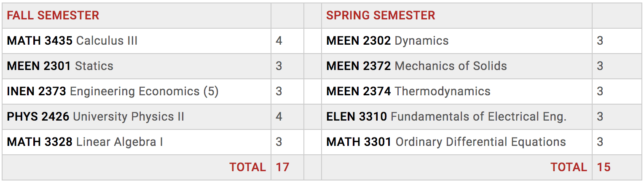The width and height of the screenshot is (644, 183).
Task: Click the Fall semester TOTAL label
Action: [247, 167]
